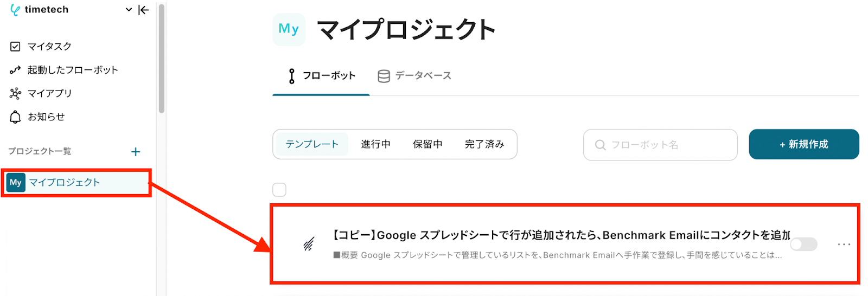
Task: Open マイタスク from the sidebar
Action: tap(49, 47)
